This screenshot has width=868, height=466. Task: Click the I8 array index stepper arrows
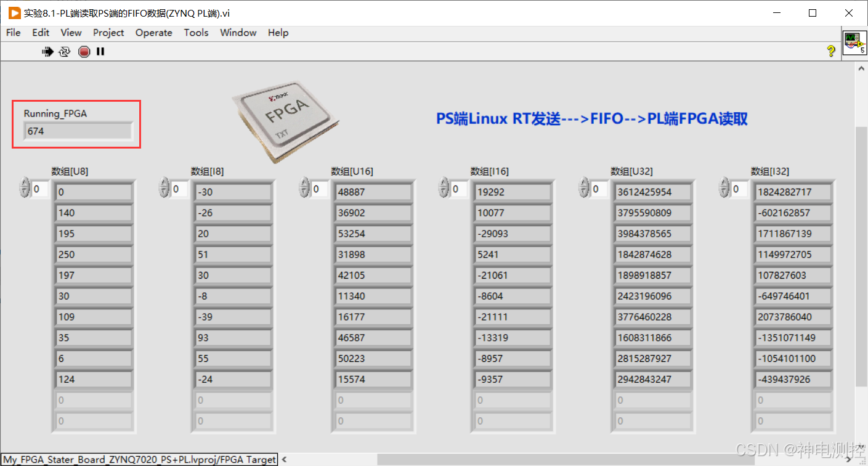[164, 188]
